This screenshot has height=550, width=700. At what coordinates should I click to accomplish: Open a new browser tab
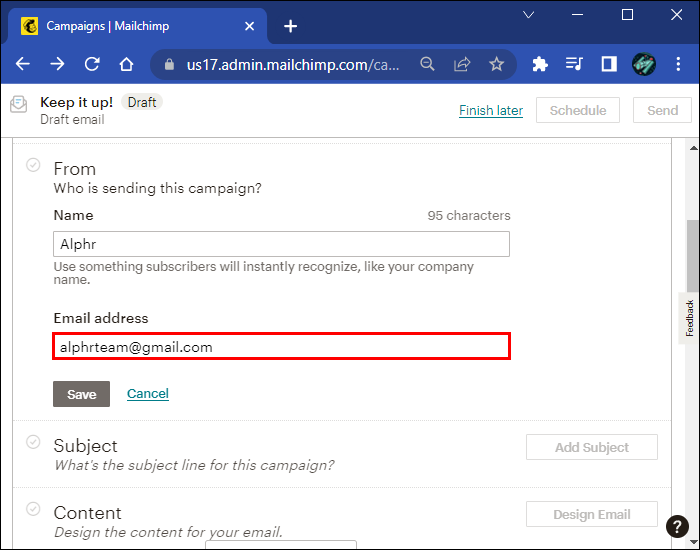pos(290,26)
